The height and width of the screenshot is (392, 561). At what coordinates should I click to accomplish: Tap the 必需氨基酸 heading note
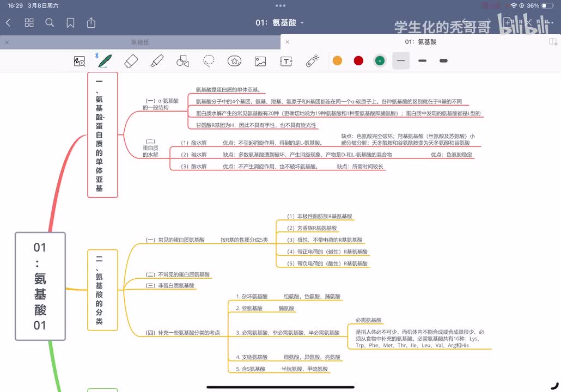coord(369,320)
